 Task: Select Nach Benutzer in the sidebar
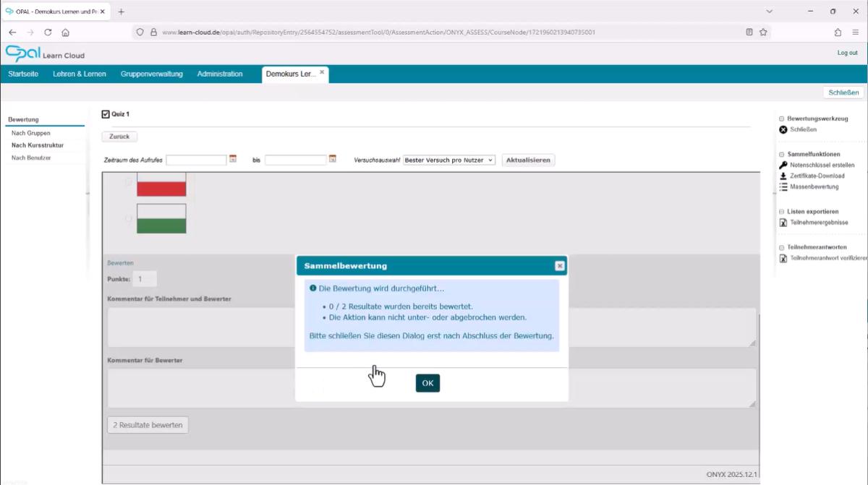coord(31,158)
